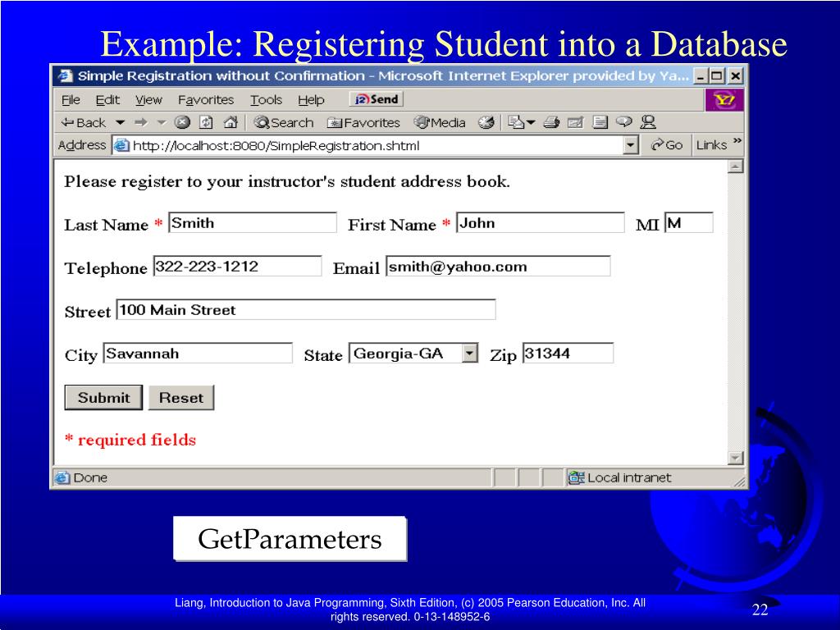The height and width of the screenshot is (630, 840).
Task: Open the Search toolbar icon
Action: point(285,122)
